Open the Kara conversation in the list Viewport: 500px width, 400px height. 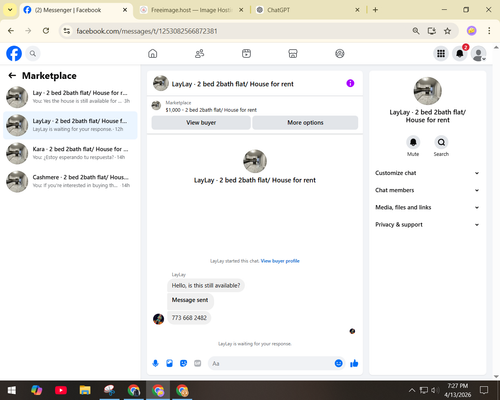(x=70, y=153)
